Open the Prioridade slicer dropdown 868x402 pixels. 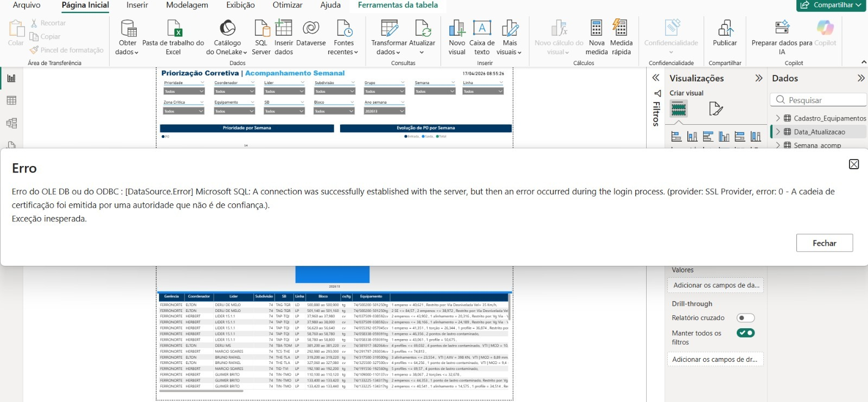[x=183, y=92]
